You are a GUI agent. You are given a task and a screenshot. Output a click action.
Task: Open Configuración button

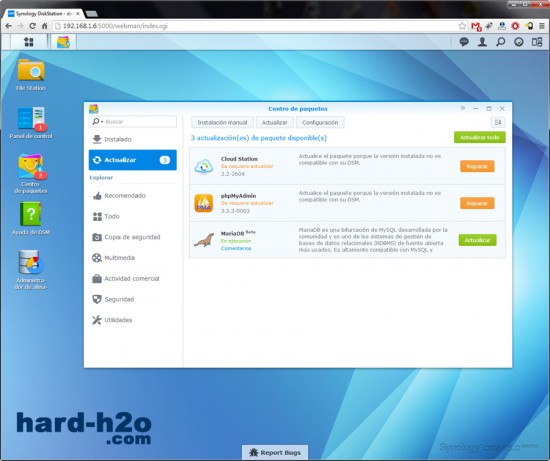point(320,122)
